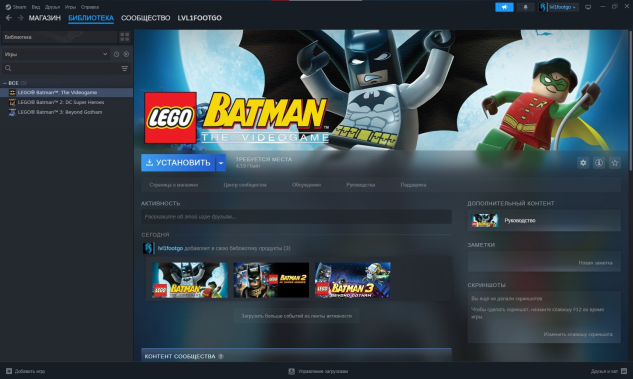
Task: Click the УСТАНОВИТЬ install button
Action: 178,163
